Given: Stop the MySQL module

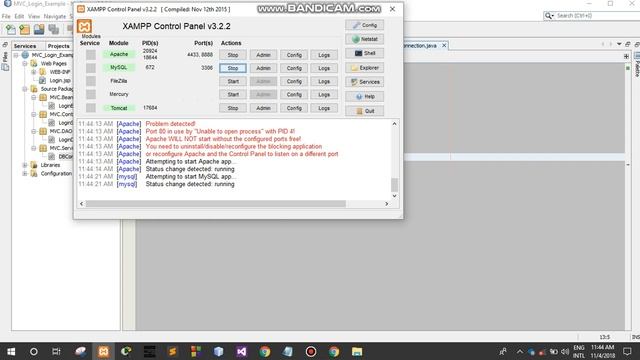Looking at the screenshot, I should point(233,68).
